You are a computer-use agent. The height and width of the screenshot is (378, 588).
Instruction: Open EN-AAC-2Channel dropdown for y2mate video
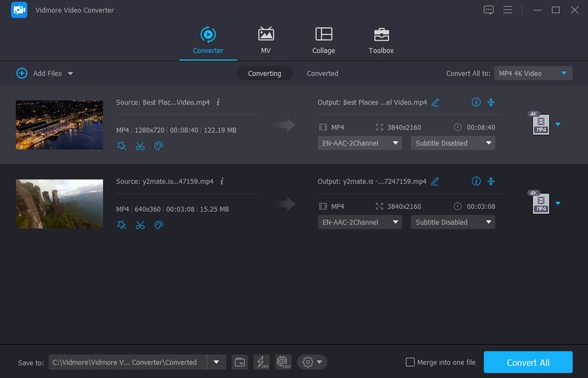click(x=359, y=222)
